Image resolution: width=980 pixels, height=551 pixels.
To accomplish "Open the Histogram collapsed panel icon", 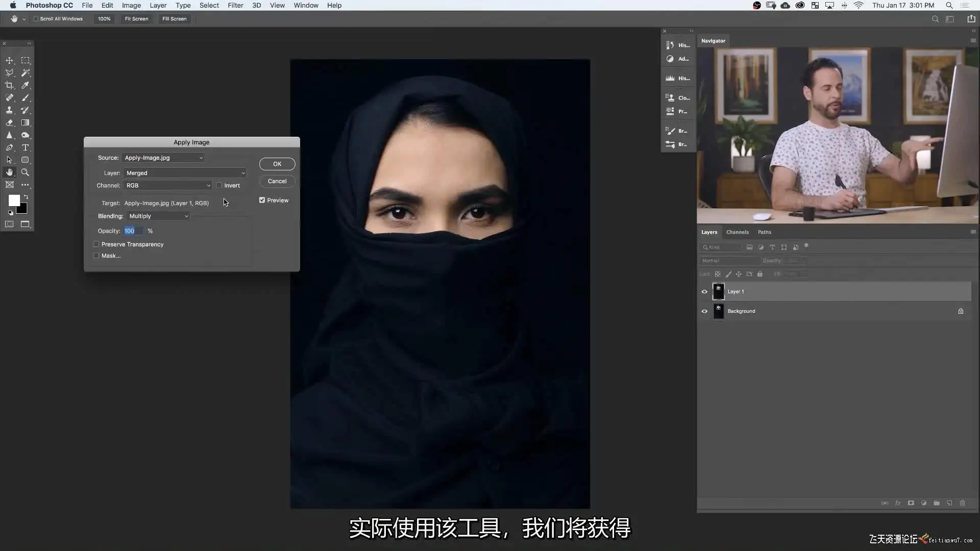I will pyautogui.click(x=677, y=78).
